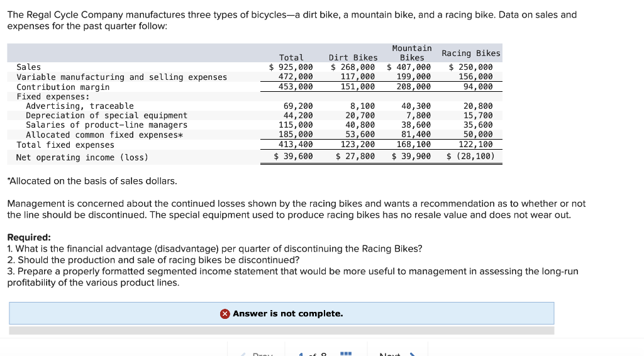Click the value 199,000
The height and width of the screenshot is (356, 644).
pyautogui.click(x=414, y=76)
